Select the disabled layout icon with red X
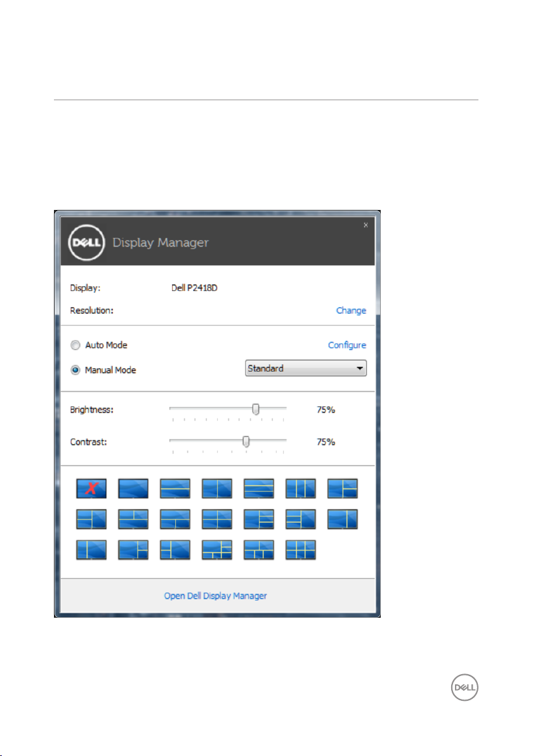 click(x=91, y=488)
